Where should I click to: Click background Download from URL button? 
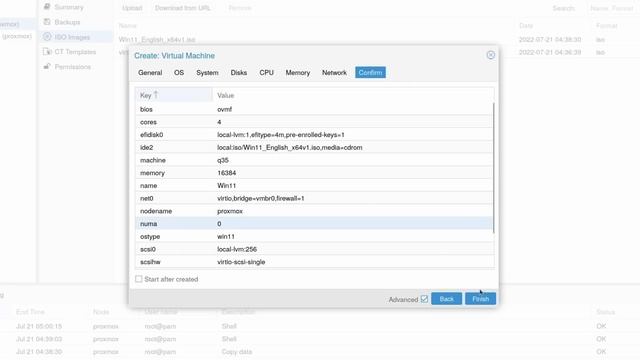(x=183, y=8)
